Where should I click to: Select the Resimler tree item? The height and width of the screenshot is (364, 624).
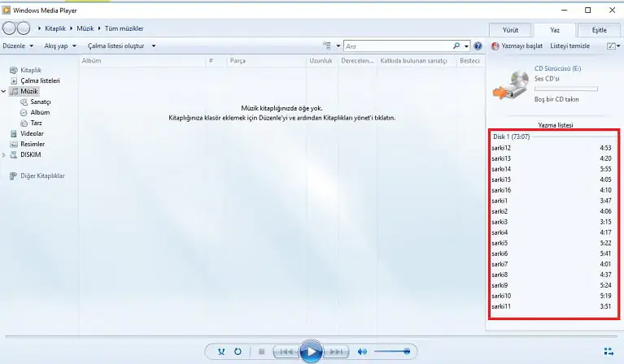33,145
